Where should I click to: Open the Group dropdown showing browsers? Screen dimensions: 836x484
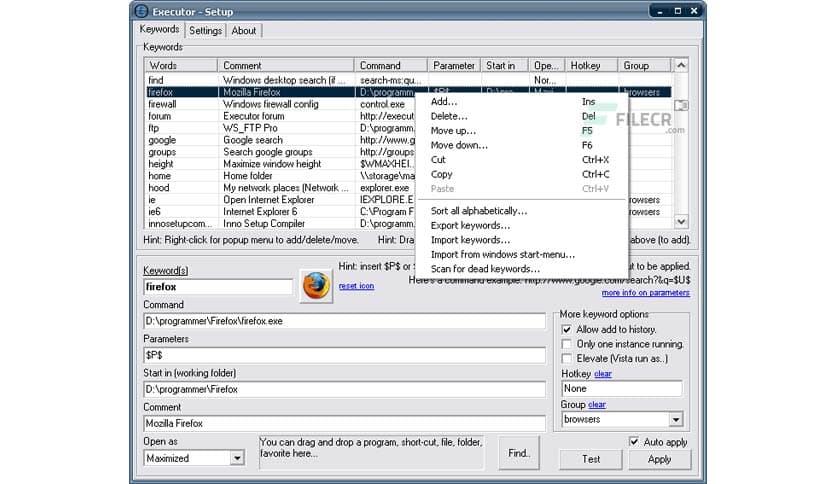[676, 420]
